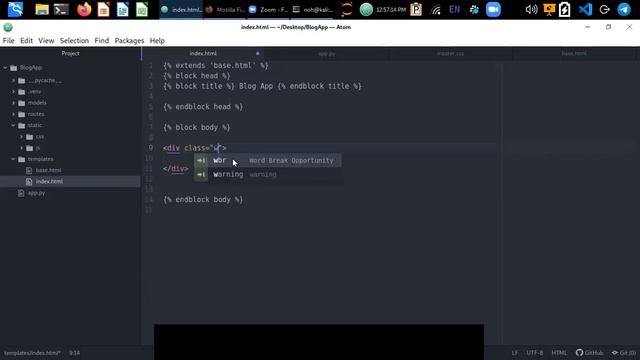Open the blue LibreOffice Writer launcher

122,9
